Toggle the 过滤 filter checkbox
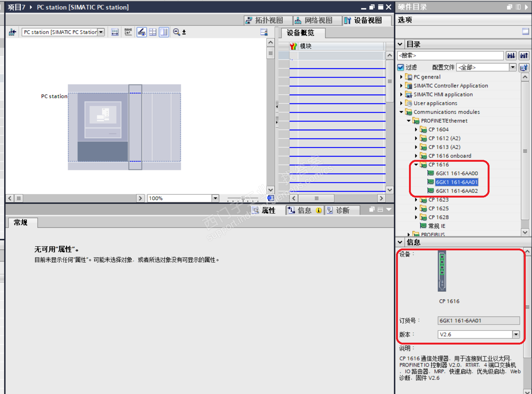The image size is (532, 394). pos(401,67)
